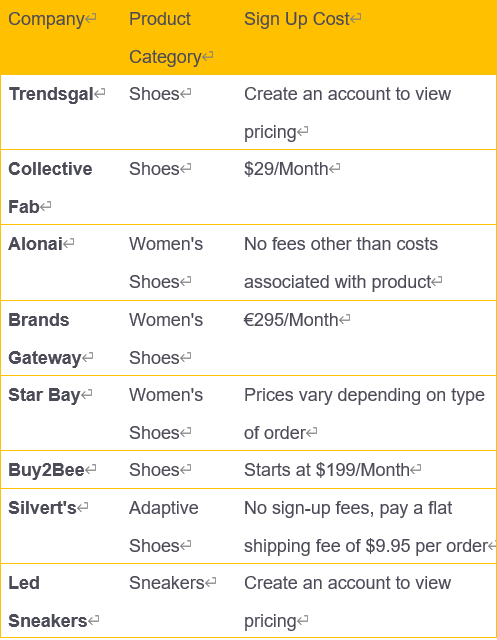
Task: Select the Star Bay company name
Action: [44, 395]
